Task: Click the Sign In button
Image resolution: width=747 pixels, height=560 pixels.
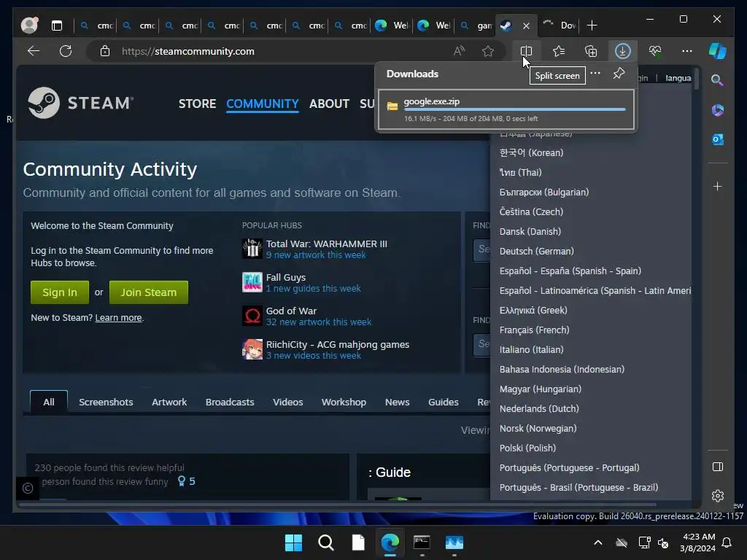Action: 60,292
